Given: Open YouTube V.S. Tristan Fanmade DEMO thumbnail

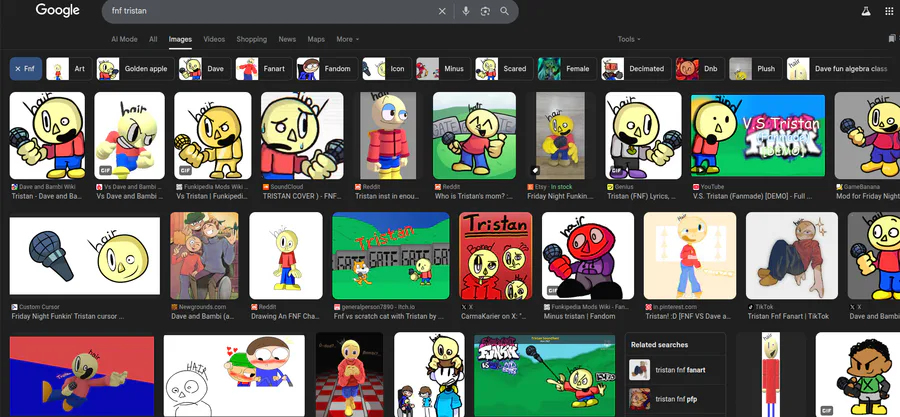Looking at the screenshot, I should [758, 135].
